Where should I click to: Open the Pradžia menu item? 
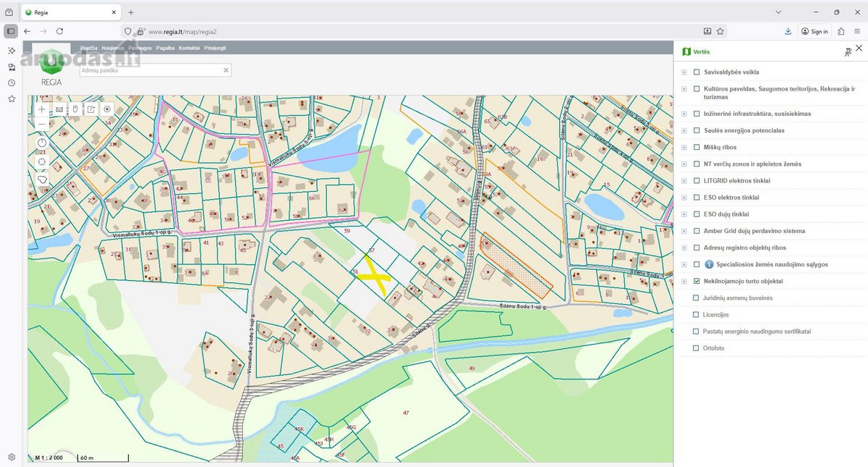click(89, 48)
